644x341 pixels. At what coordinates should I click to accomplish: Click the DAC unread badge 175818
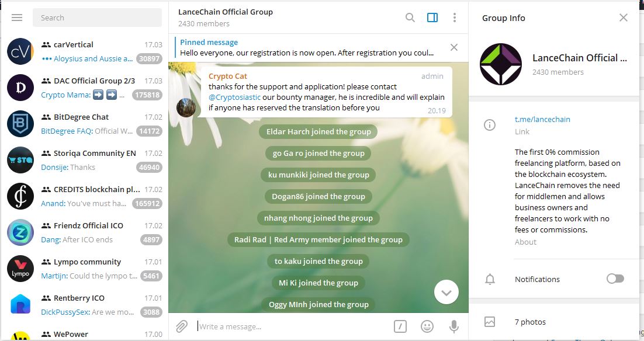[147, 95]
